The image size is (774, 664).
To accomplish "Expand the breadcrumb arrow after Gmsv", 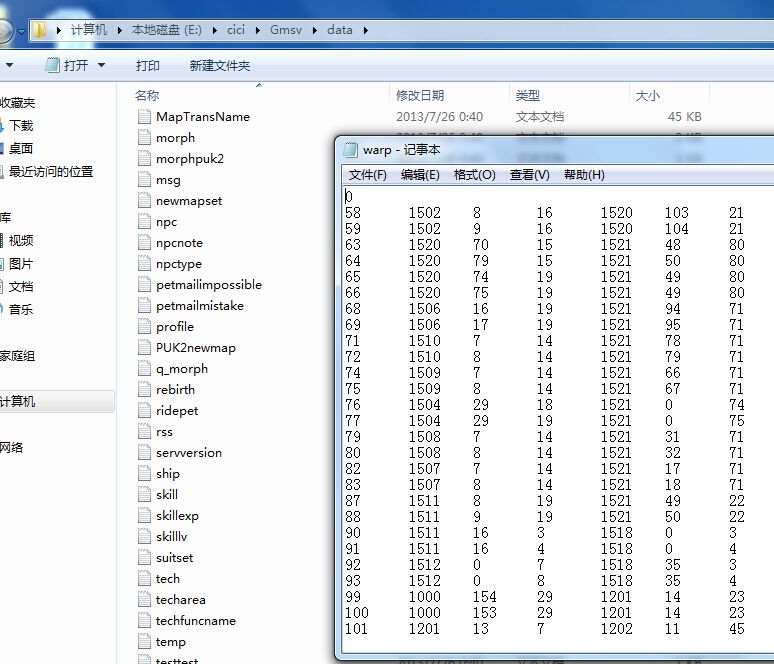I will pyautogui.click(x=316, y=30).
